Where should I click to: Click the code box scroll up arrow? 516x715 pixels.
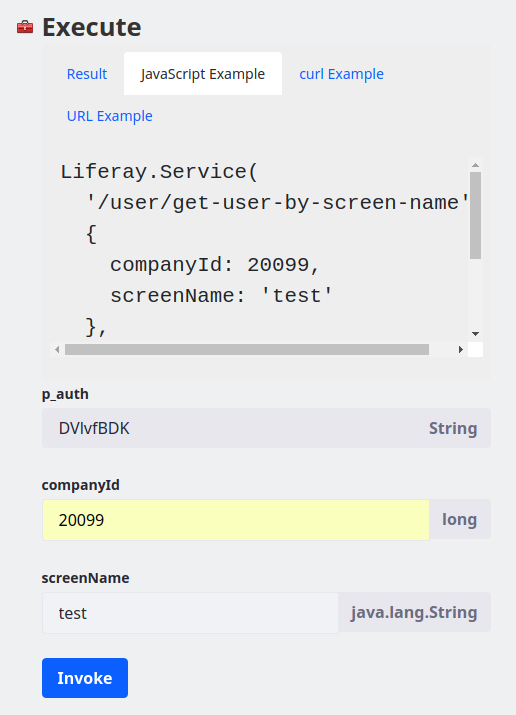(475, 165)
